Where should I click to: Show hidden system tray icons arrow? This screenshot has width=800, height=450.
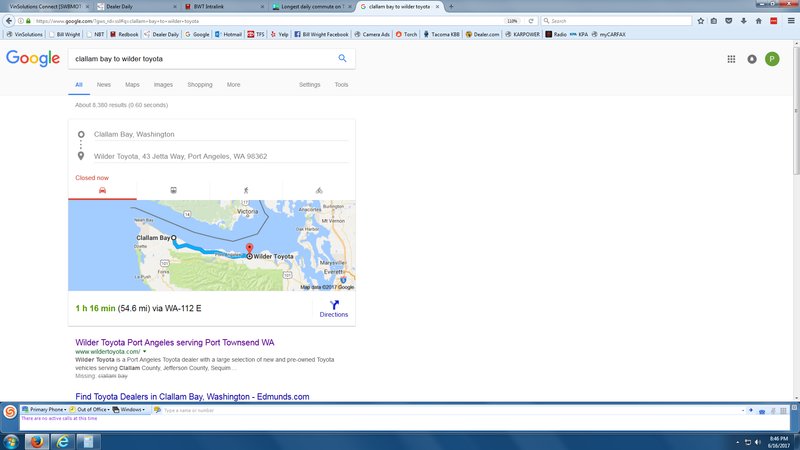737,442
